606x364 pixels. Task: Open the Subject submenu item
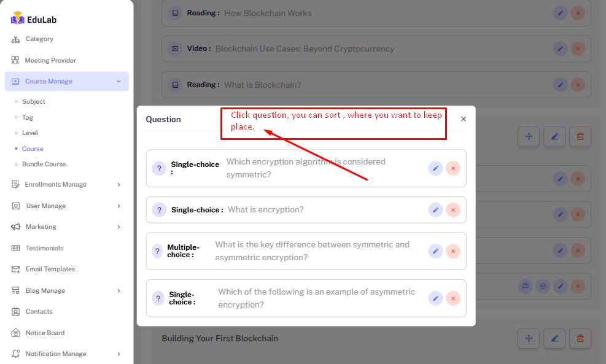click(x=34, y=102)
